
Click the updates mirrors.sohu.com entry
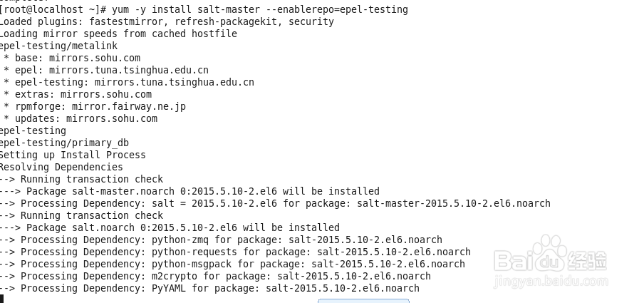coord(89,118)
